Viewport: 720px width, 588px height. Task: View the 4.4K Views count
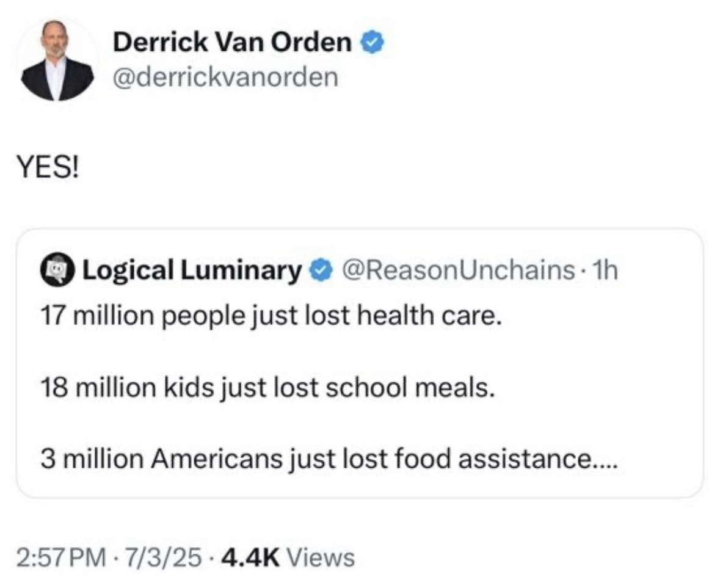click(x=288, y=557)
